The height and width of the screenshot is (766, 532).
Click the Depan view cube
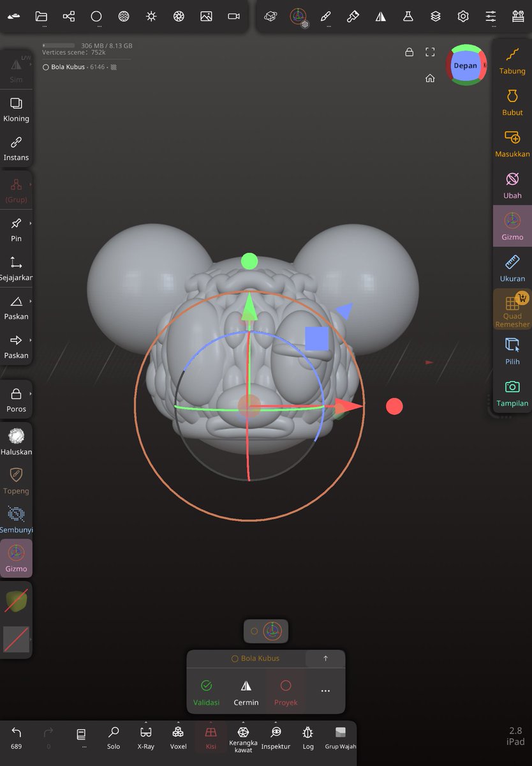pyautogui.click(x=466, y=65)
